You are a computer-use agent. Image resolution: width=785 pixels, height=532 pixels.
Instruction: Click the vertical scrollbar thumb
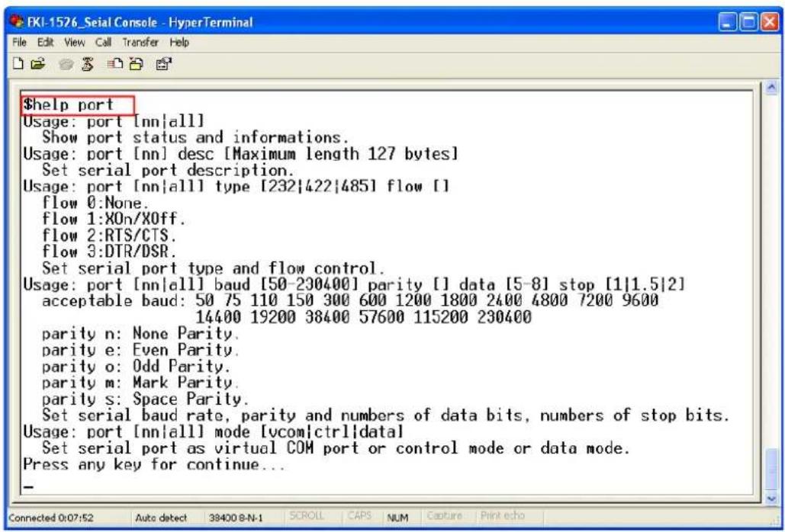click(x=771, y=470)
